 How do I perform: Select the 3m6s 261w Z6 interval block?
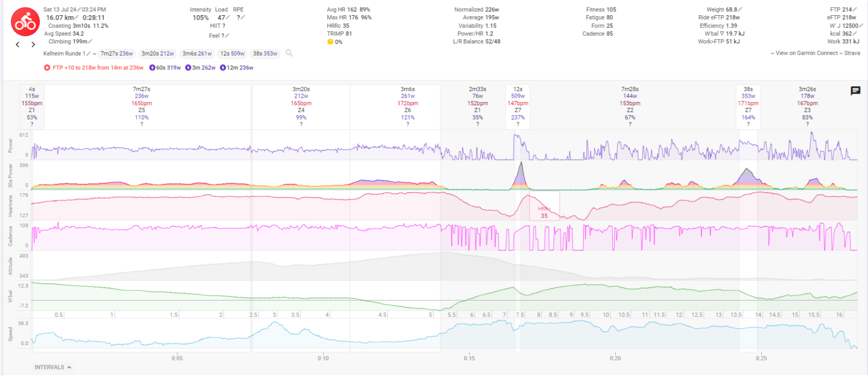coord(407,106)
